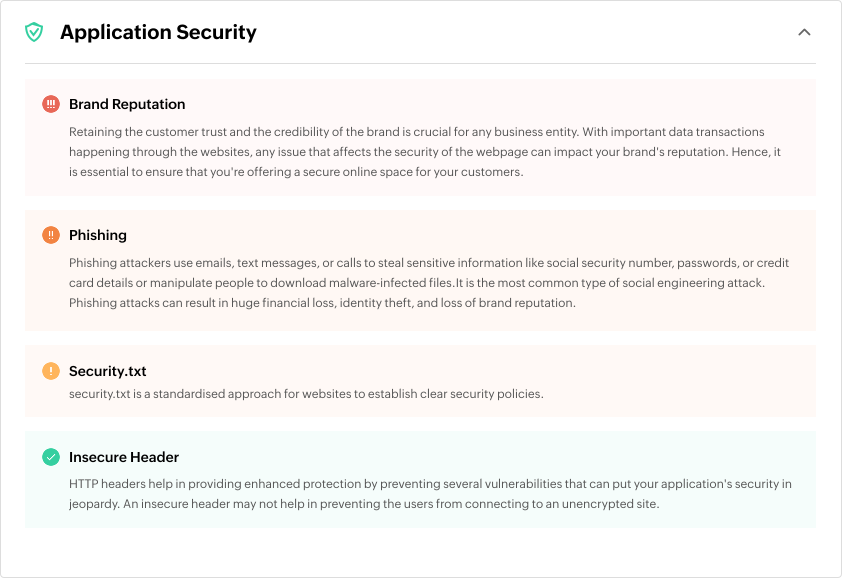Image resolution: width=845 pixels, height=578 pixels.
Task: Select the security.txt policy description line
Action: (307, 393)
